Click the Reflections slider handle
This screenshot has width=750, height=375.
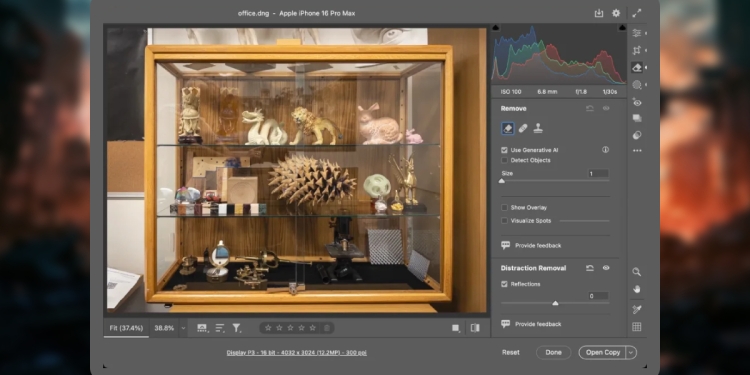555,303
